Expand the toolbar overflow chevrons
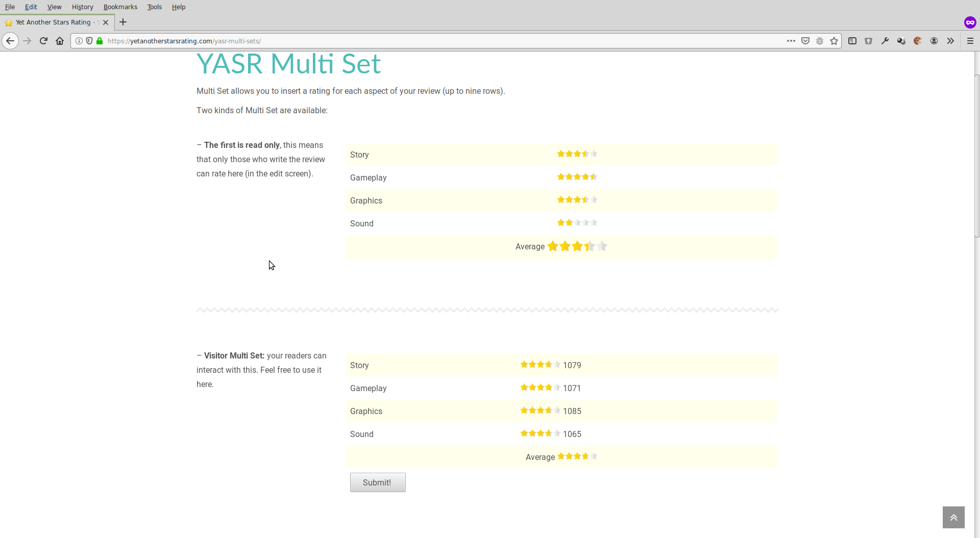Viewport: 980px width, 538px height. click(x=950, y=41)
